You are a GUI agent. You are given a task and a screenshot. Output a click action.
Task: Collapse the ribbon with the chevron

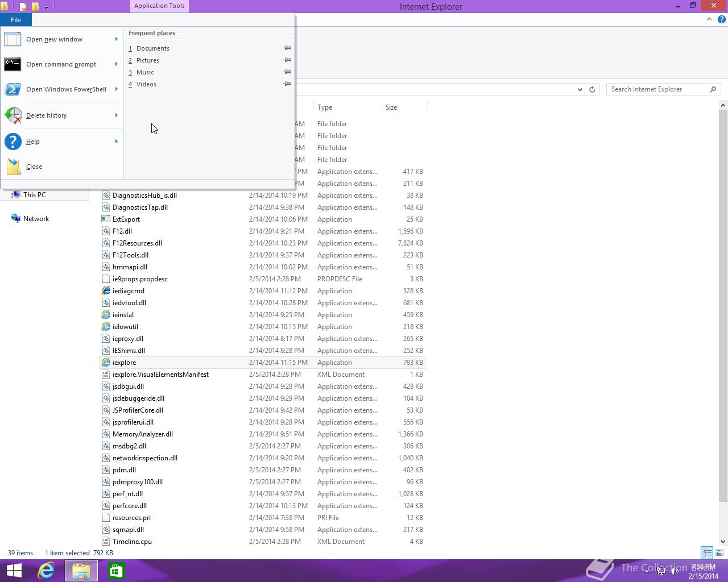tap(709, 19)
